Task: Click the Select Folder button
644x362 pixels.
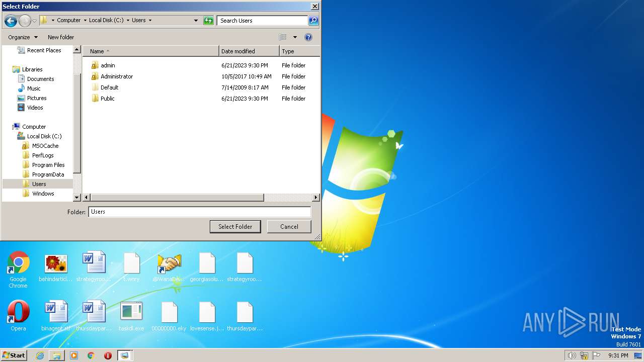Action: pyautogui.click(x=235, y=227)
